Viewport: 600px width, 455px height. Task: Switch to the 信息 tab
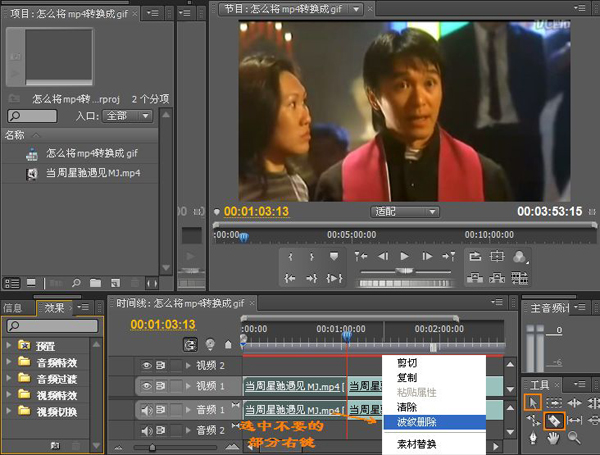[x=13, y=308]
